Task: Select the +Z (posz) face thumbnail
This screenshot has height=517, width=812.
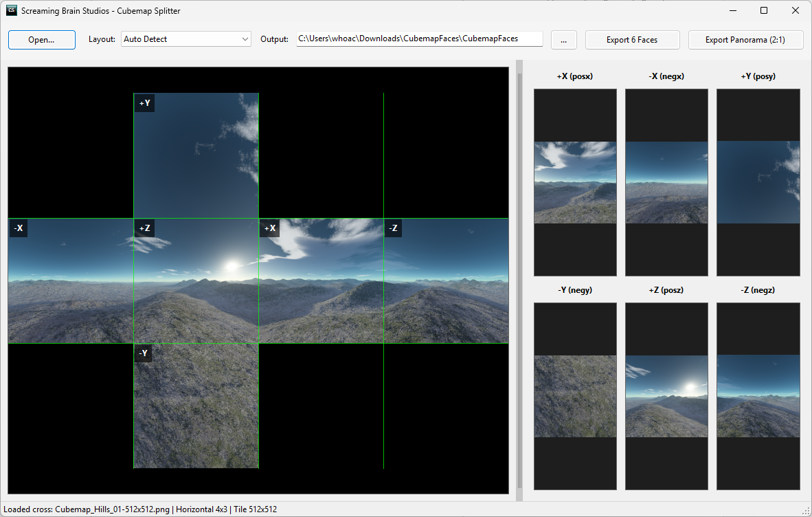Action: point(666,396)
